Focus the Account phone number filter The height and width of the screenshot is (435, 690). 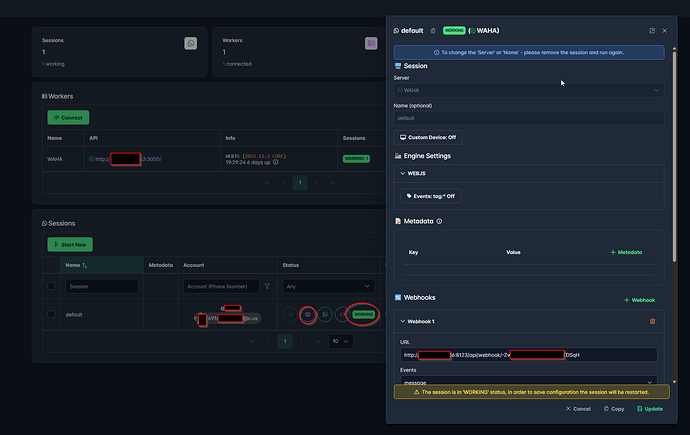tap(222, 286)
